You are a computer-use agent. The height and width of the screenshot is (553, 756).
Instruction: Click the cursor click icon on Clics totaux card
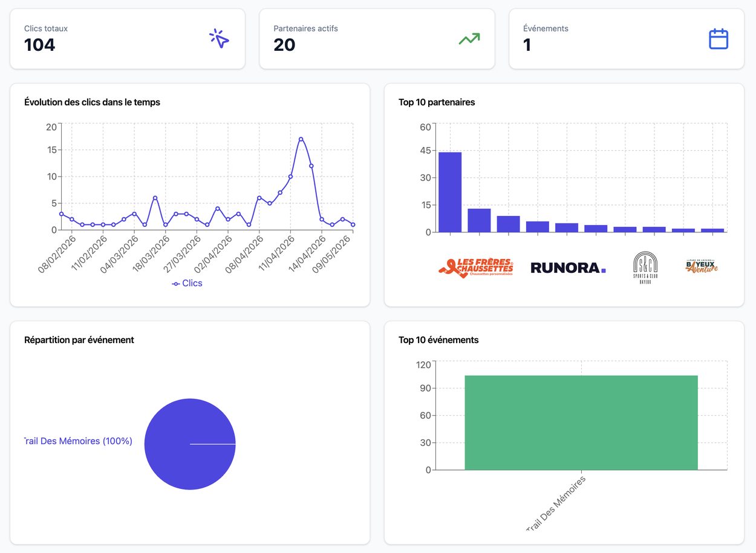pos(220,39)
